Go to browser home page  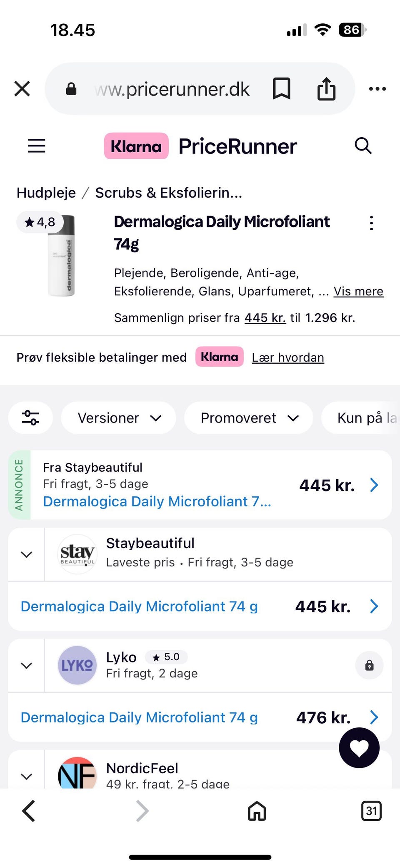click(257, 811)
